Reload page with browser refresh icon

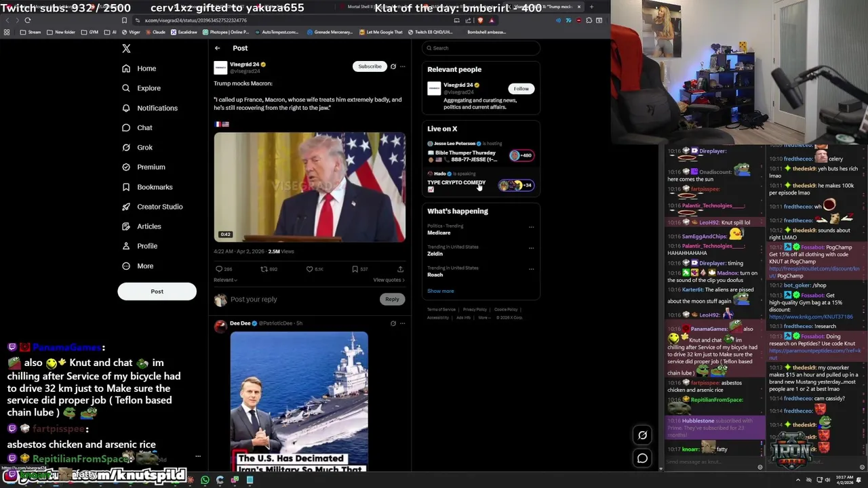pos(28,20)
